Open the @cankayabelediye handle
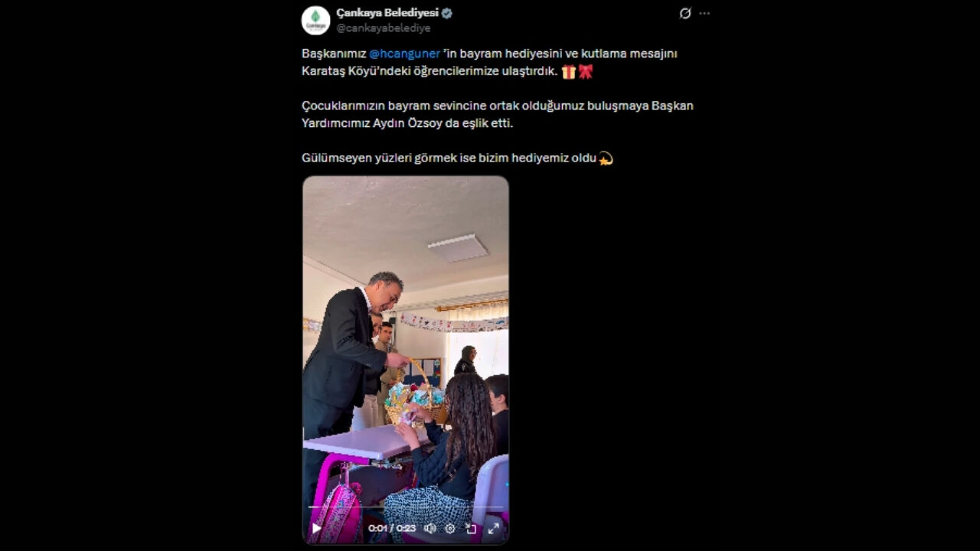Viewport: 980px width, 551px height. click(x=384, y=28)
